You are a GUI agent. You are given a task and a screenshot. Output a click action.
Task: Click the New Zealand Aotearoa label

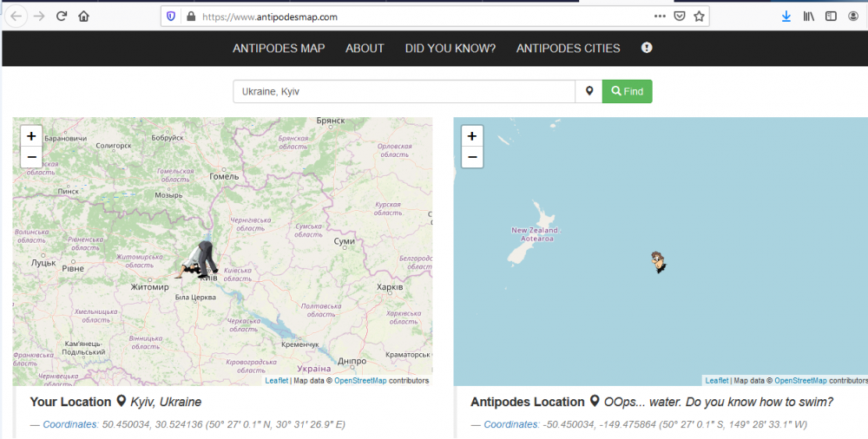536,234
